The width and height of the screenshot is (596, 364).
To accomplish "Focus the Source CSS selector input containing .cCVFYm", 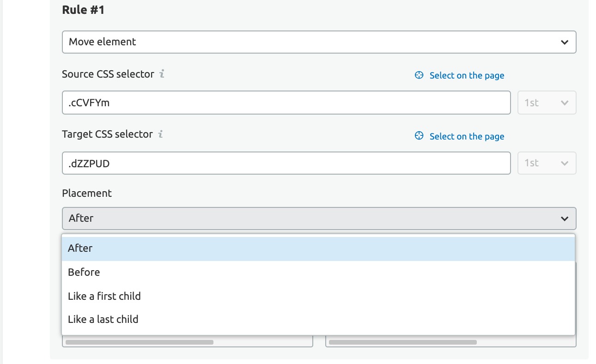I will point(286,103).
